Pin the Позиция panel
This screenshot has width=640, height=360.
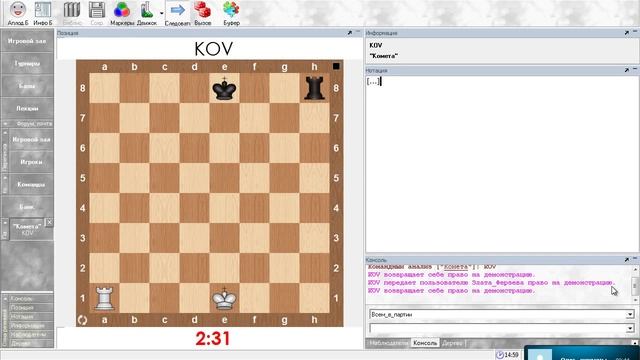click(350, 33)
